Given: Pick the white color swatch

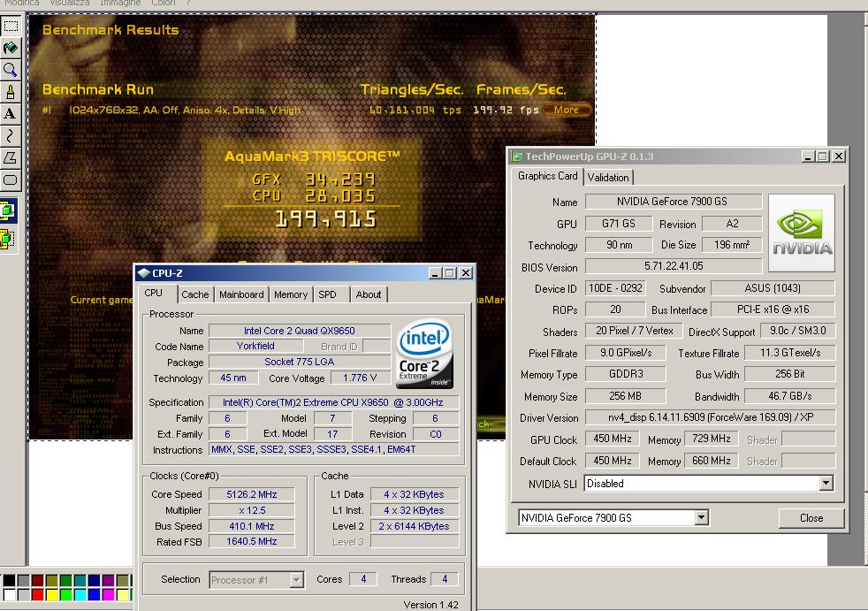Looking at the screenshot, I should (9, 595).
